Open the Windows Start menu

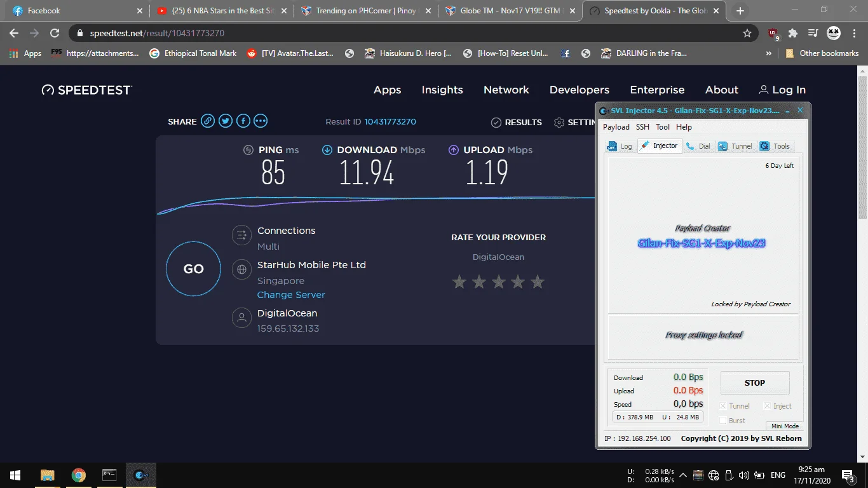click(15, 475)
